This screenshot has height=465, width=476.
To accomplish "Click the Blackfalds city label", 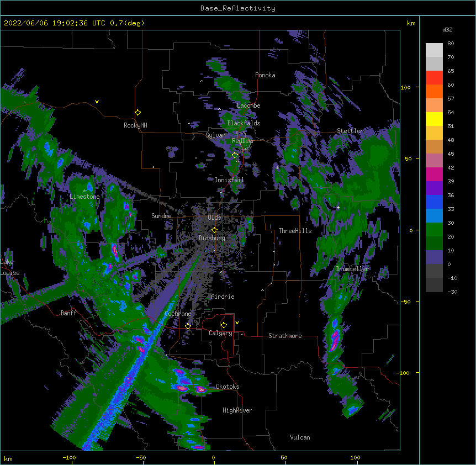I will tap(244, 123).
